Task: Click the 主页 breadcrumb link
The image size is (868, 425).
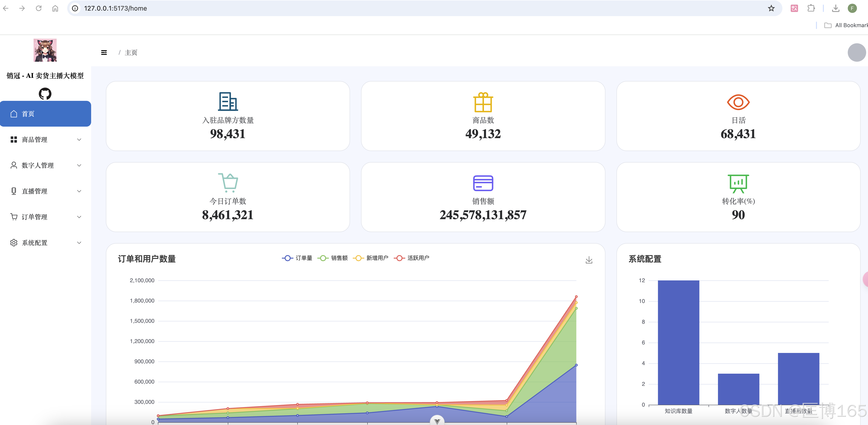Action: pos(131,52)
